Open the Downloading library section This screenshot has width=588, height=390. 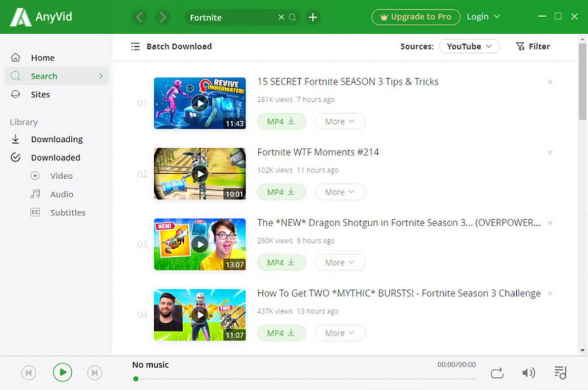pyautogui.click(x=57, y=139)
